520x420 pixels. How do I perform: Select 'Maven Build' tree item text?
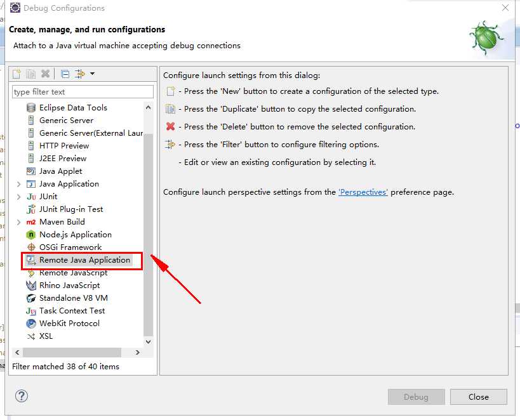click(62, 222)
